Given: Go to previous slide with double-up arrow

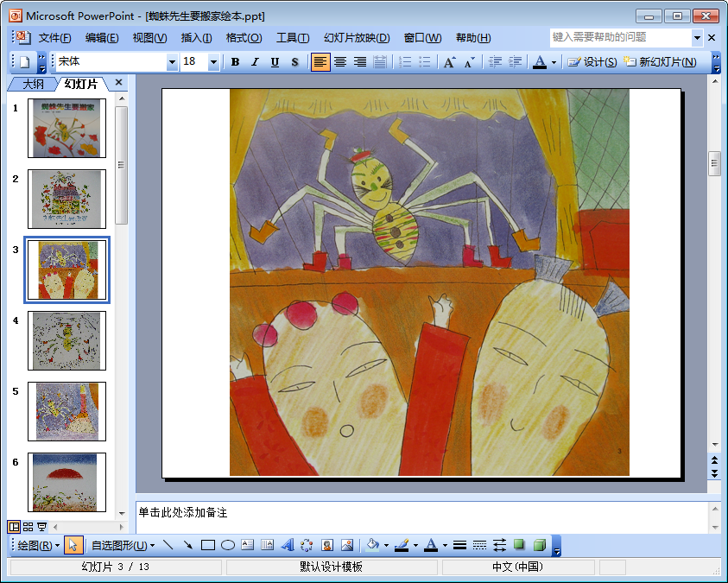Looking at the screenshot, I should pos(714,460).
